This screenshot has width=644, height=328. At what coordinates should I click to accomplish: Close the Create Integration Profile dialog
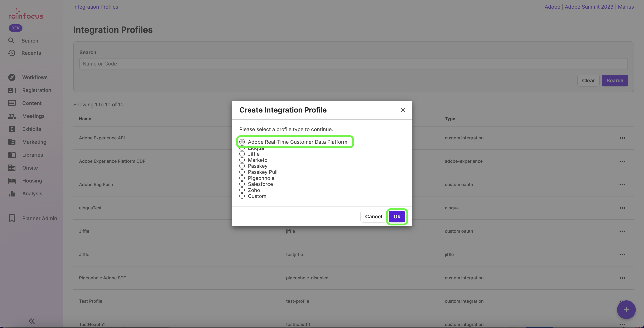pos(403,110)
